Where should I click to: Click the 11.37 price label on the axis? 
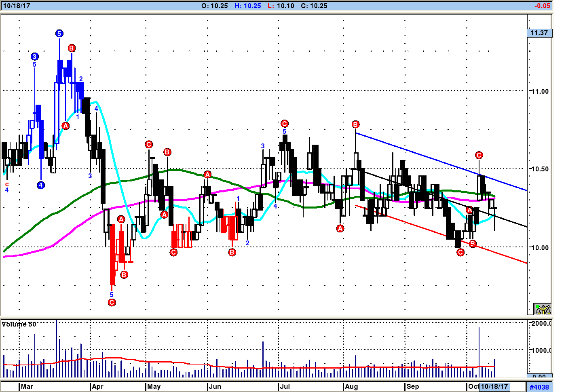[539, 33]
